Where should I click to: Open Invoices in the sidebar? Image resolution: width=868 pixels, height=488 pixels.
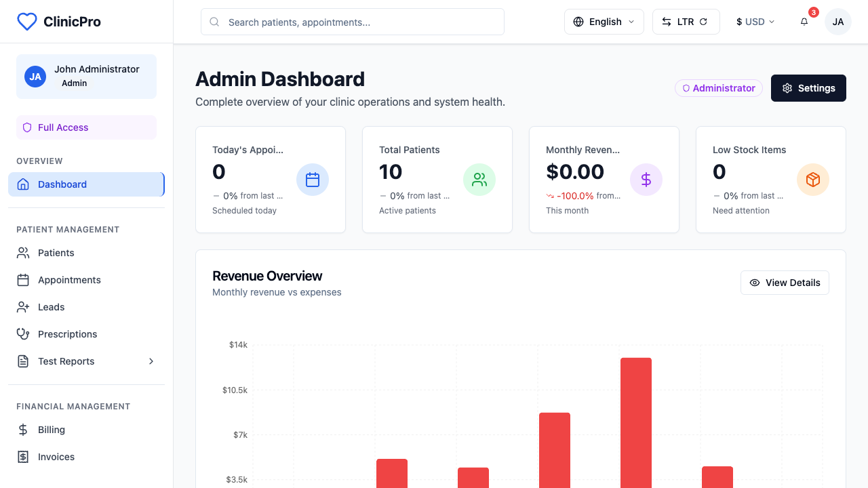click(86, 457)
